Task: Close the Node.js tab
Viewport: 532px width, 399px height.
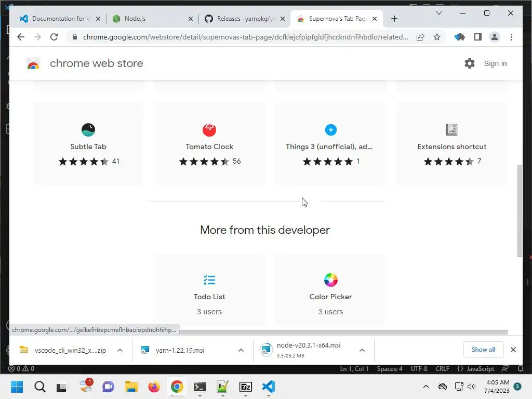Action: 191,19
